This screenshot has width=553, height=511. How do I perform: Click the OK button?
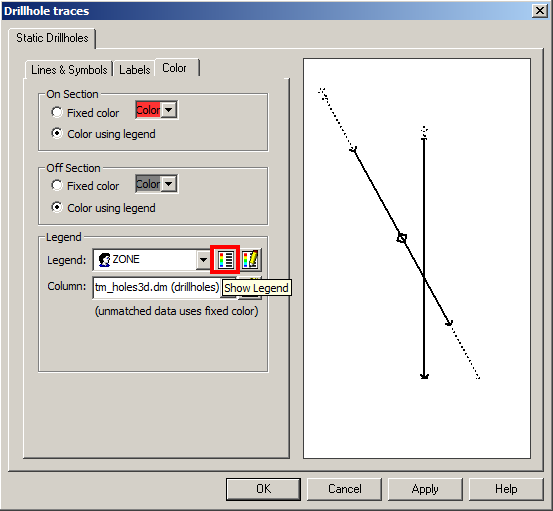(x=263, y=489)
